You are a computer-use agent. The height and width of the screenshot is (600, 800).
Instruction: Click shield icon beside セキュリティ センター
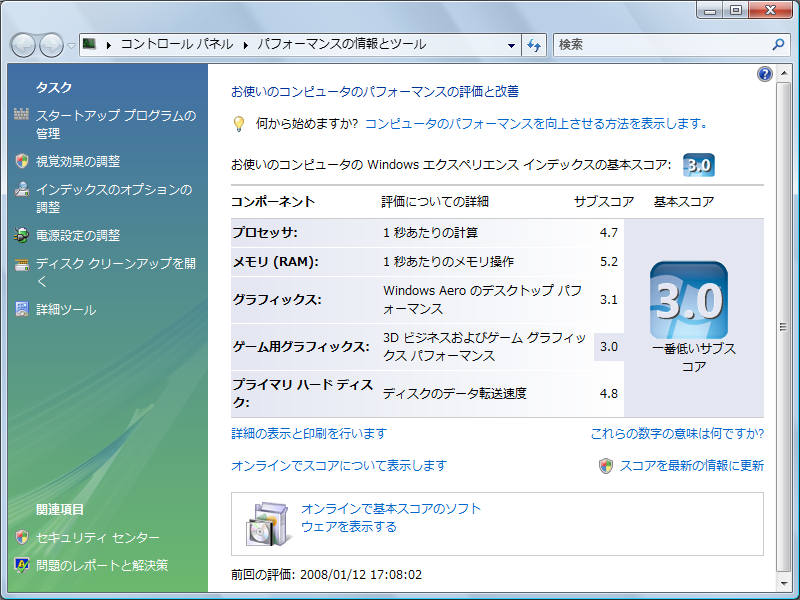click(x=22, y=537)
